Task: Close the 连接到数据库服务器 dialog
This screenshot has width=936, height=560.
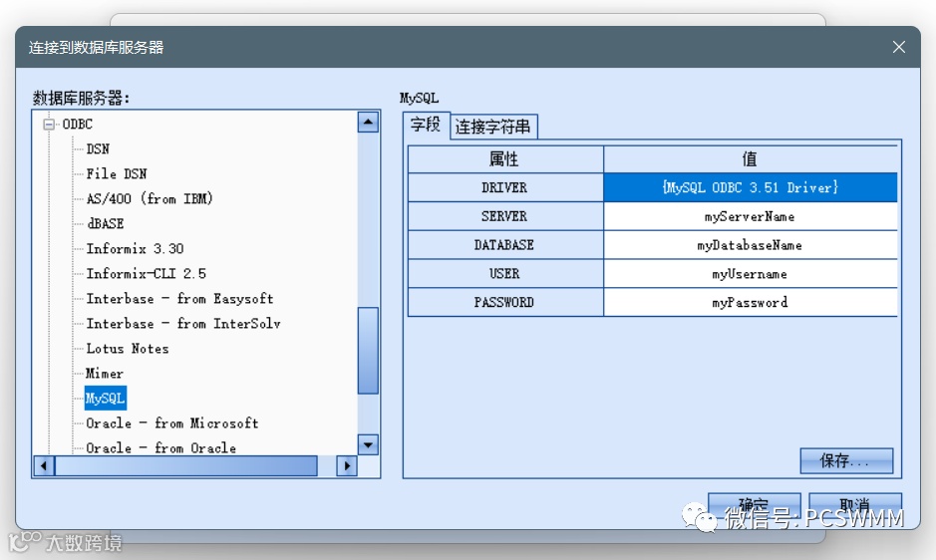Action: click(899, 47)
